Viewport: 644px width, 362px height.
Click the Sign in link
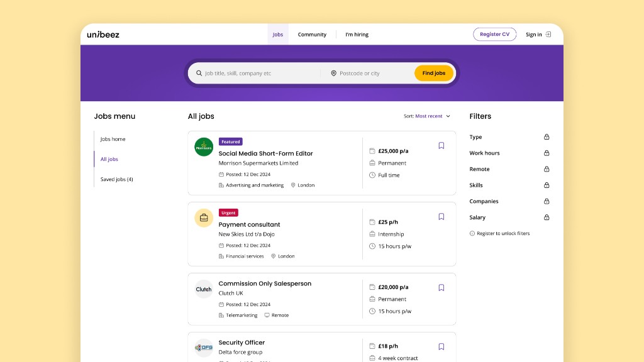click(533, 35)
